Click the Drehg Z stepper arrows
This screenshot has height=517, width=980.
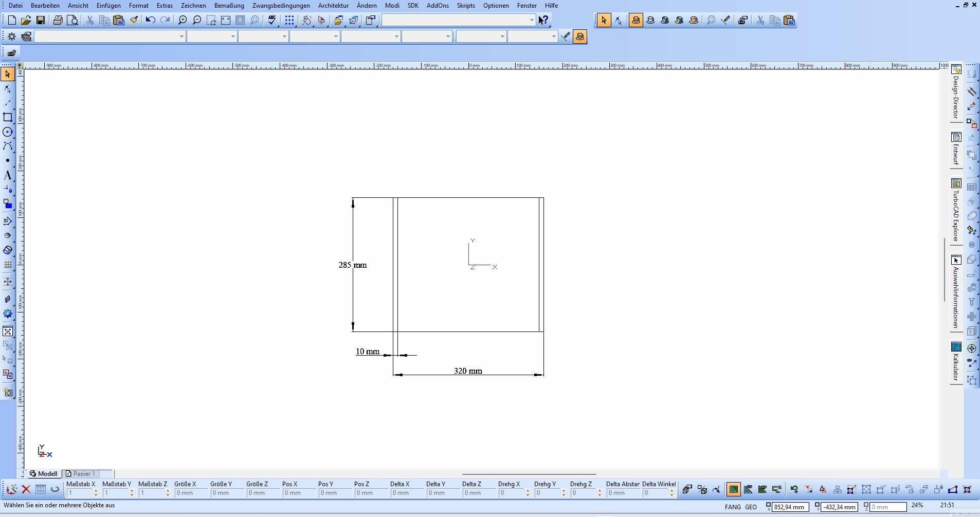600,493
